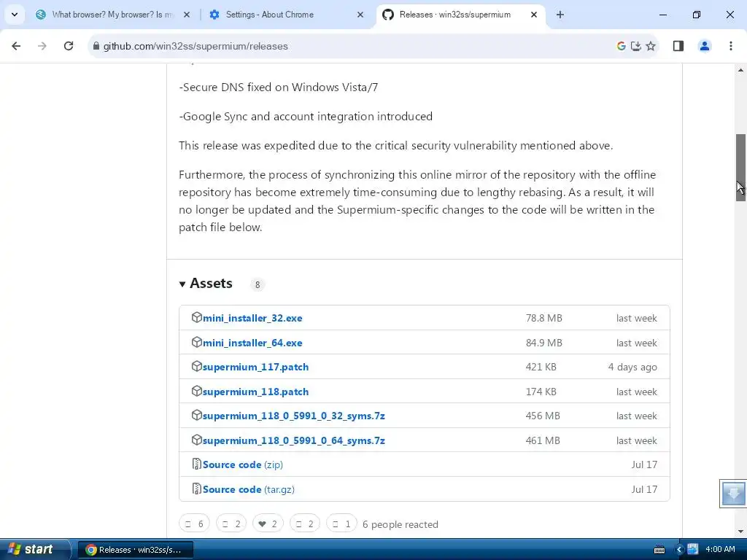The image size is (747, 560).
Task: Click the browser back arrow
Action: (16, 46)
